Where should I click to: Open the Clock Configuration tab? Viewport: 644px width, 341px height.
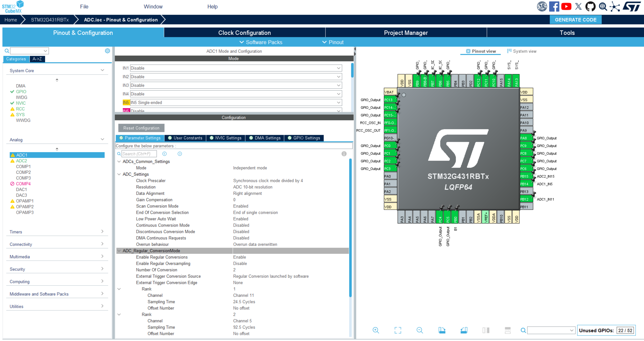tap(244, 33)
